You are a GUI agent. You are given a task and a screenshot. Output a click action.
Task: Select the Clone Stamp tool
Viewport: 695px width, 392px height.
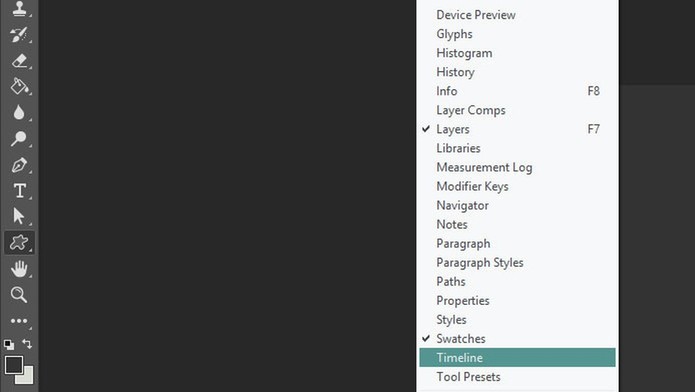(x=19, y=8)
